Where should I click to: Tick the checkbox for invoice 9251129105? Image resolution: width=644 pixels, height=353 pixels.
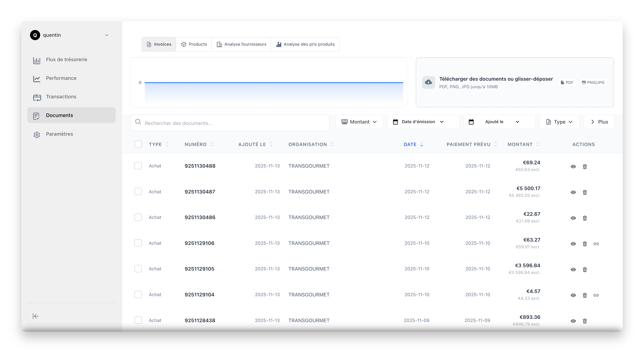coord(138,269)
